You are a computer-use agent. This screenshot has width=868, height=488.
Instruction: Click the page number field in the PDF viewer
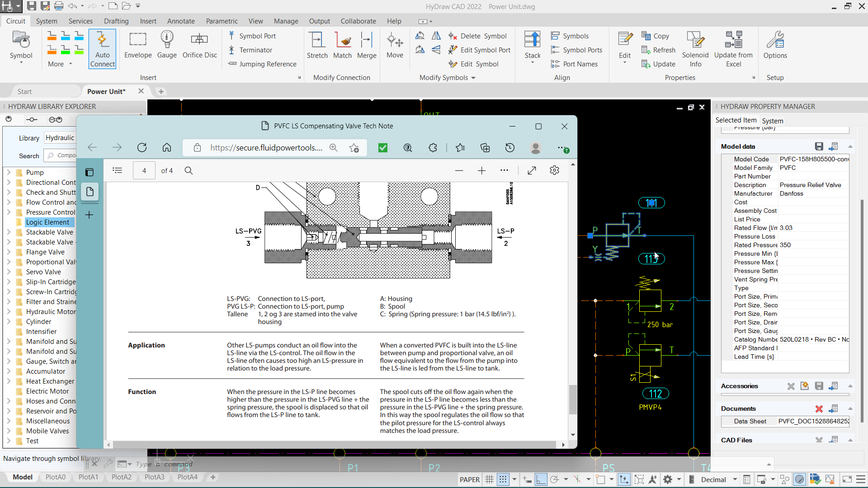(x=144, y=170)
